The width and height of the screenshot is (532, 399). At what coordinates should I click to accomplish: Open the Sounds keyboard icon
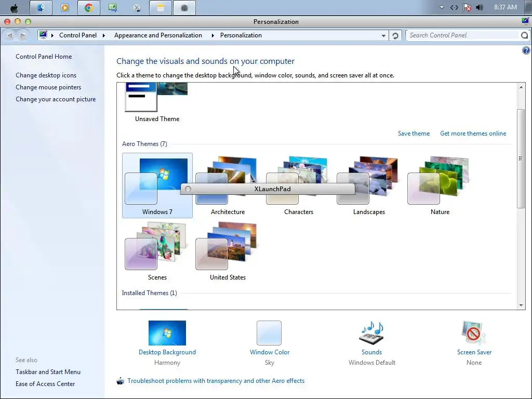point(372,333)
